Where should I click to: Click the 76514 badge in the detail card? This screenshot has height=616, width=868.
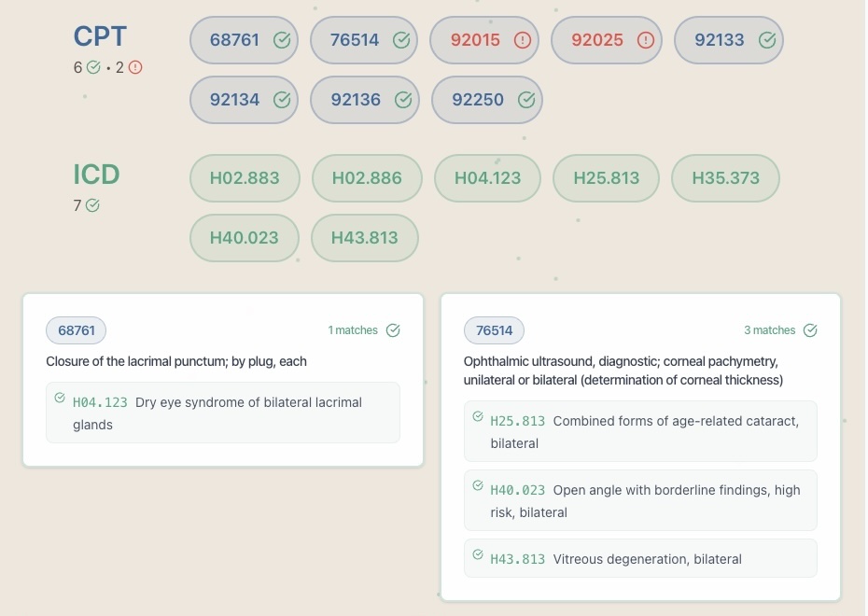coord(494,330)
